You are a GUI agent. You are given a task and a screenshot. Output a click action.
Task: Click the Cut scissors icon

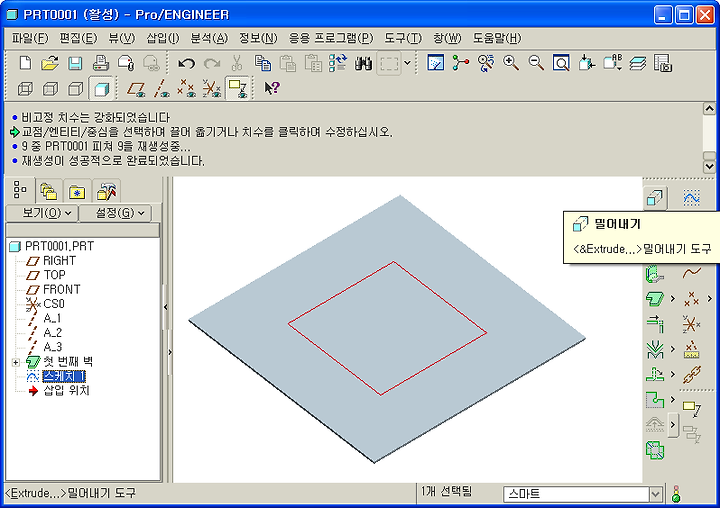(x=237, y=62)
